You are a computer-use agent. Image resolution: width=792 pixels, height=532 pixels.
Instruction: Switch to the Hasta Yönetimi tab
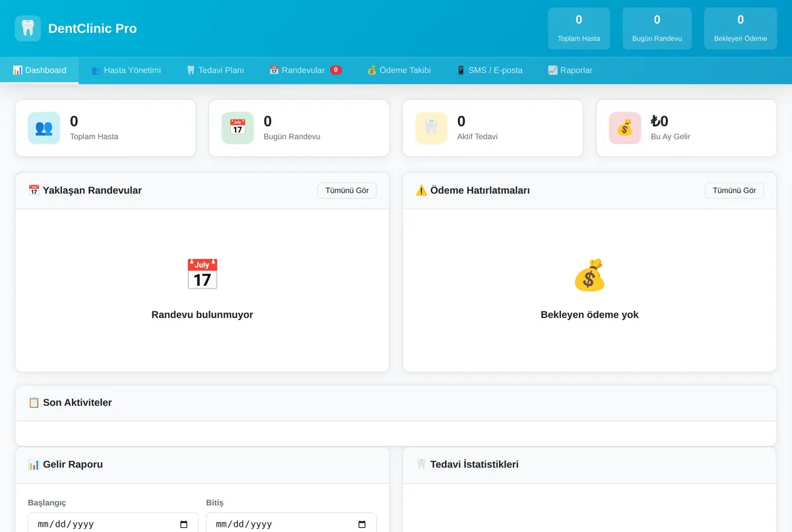tap(126, 70)
